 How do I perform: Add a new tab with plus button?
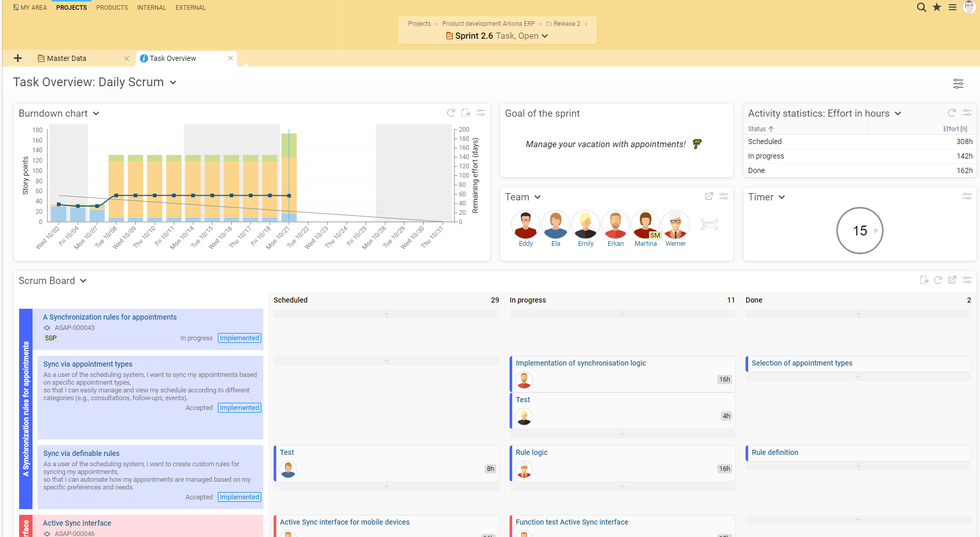coord(18,58)
